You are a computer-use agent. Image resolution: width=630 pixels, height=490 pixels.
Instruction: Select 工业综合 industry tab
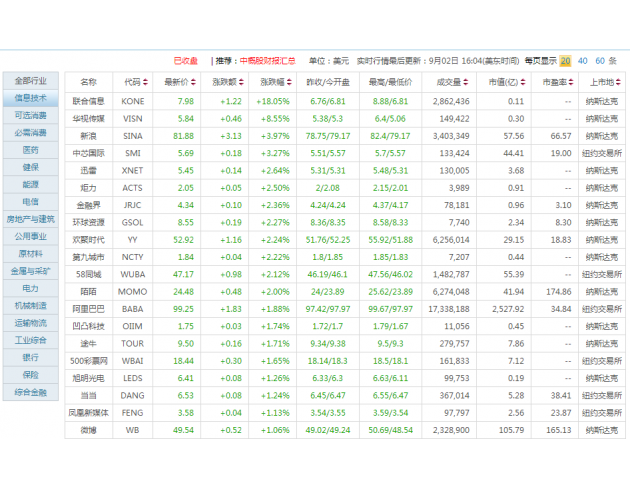[31, 340]
